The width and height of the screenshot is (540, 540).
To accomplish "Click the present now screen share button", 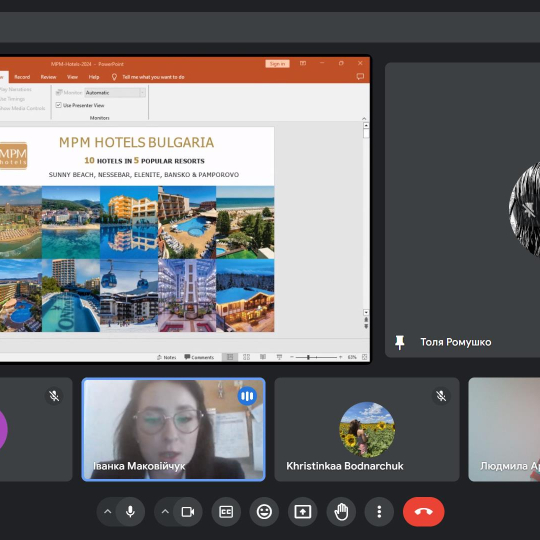I will click(303, 512).
